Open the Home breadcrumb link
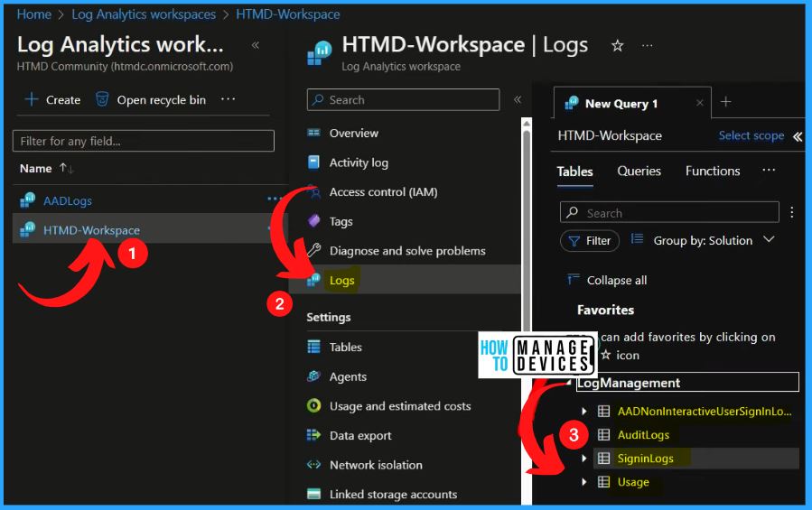 33,14
